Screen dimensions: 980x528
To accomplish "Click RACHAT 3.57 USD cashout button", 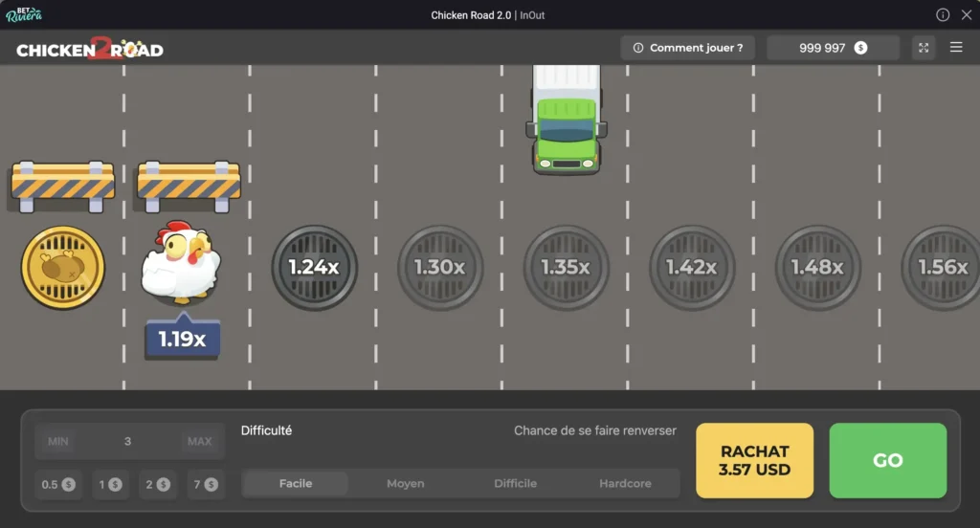I will click(754, 460).
